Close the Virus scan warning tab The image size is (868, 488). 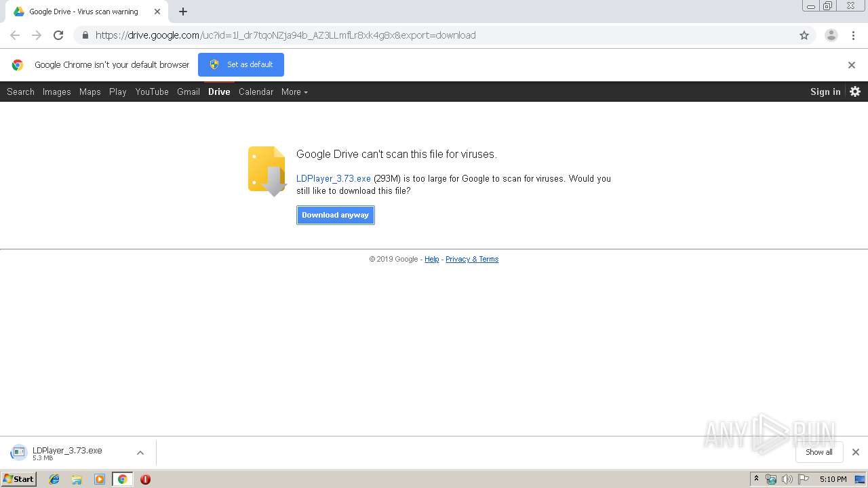tap(157, 12)
